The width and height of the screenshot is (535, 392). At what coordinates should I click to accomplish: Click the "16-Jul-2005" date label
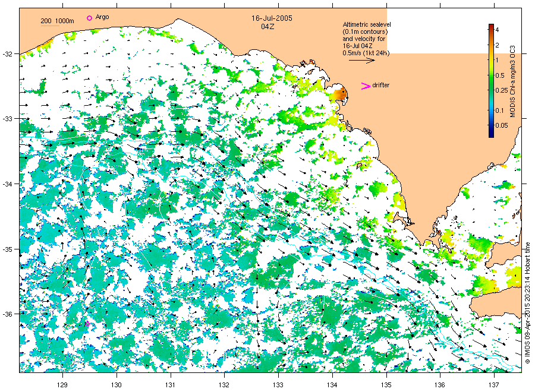272,18
